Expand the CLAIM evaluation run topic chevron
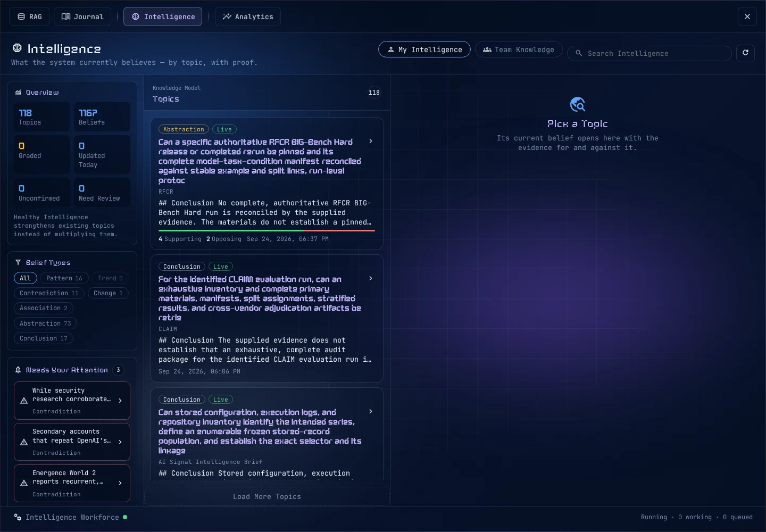The height and width of the screenshot is (532, 766). pyautogui.click(x=371, y=279)
